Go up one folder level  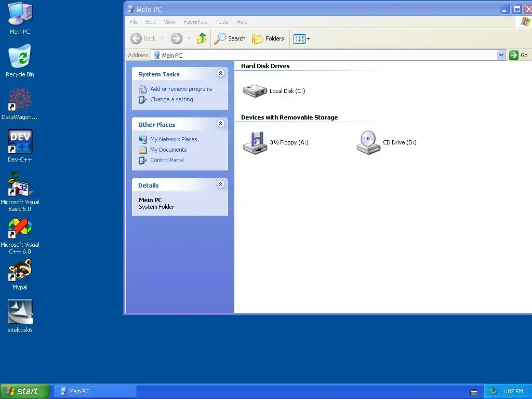point(202,38)
